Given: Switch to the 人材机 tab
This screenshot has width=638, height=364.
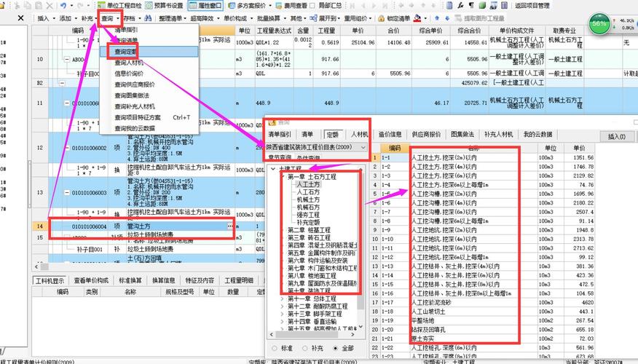Looking at the screenshot, I should pos(359,134).
